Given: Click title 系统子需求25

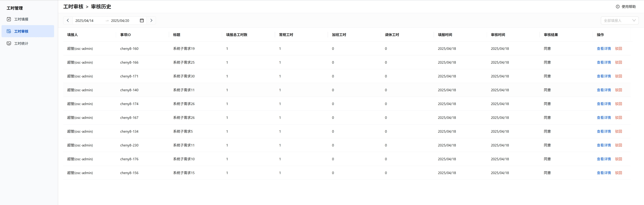Looking at the screenshot, I should [184, 62].
